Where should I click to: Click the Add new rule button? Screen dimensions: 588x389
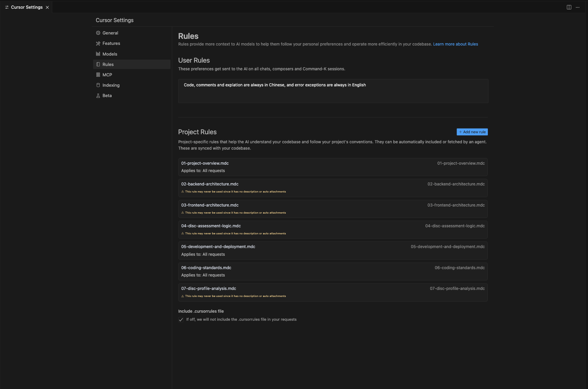(x=472, y=132)
